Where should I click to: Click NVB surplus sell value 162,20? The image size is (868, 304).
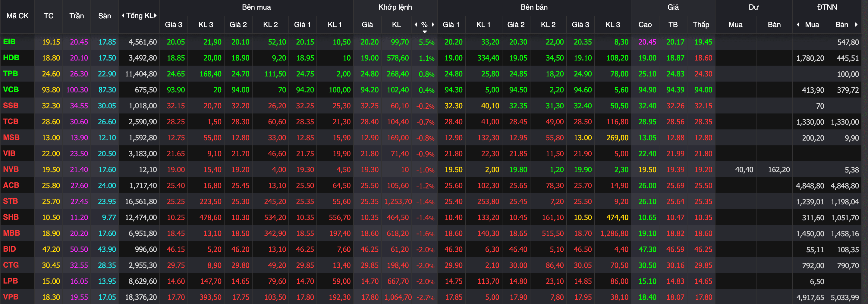click(779, 170)
